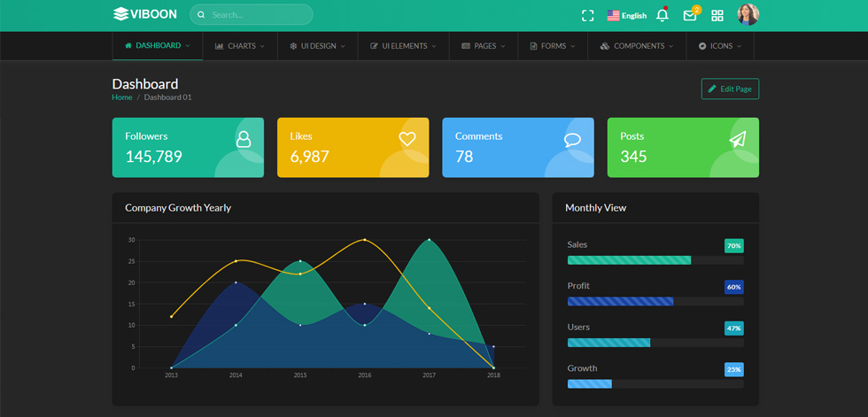Click the fullscreen toggle icon
Viewport: 868px width, 417px height.
tap(587, 15)
